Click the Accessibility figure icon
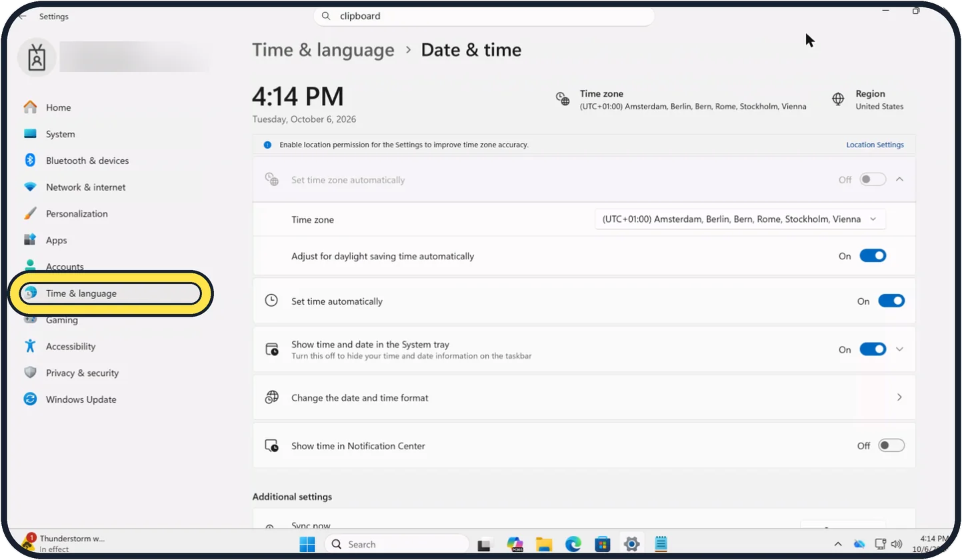The width and height of the screenshot is (962, 560). pyautogui.click(x=30, y=346)
